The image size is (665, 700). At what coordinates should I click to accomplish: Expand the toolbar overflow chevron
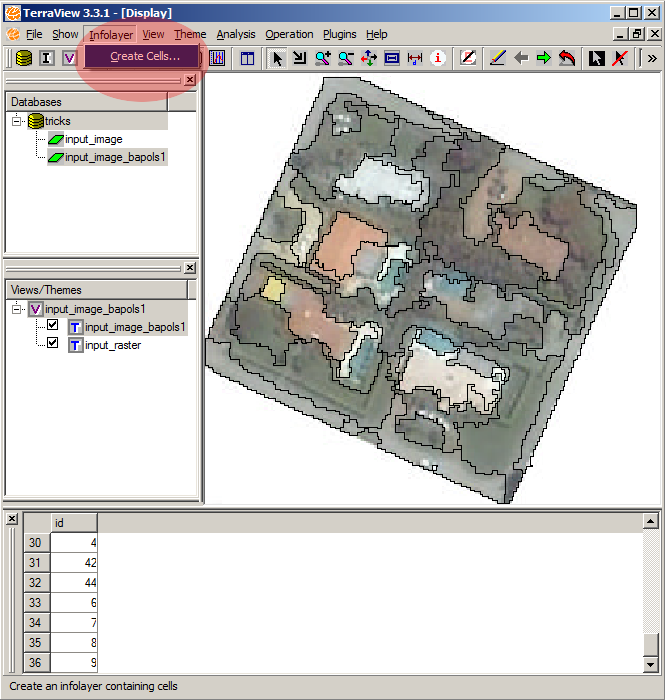(x=652, y=58)
